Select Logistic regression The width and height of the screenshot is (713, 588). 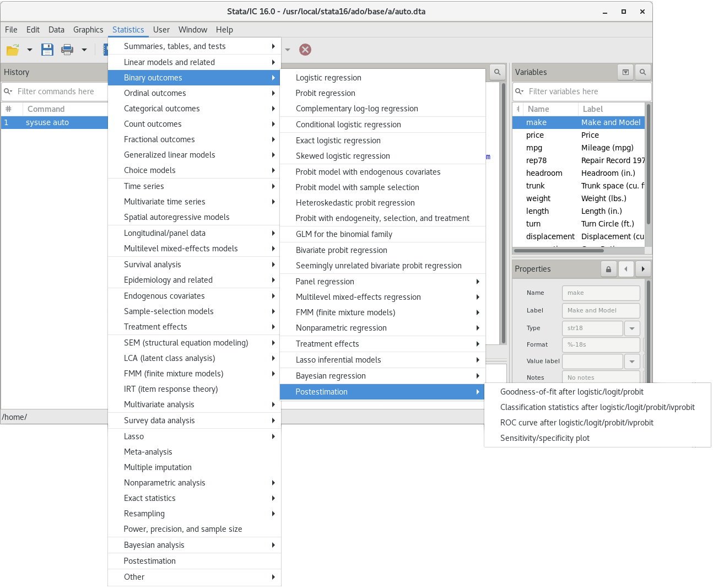tap(382, 78)
